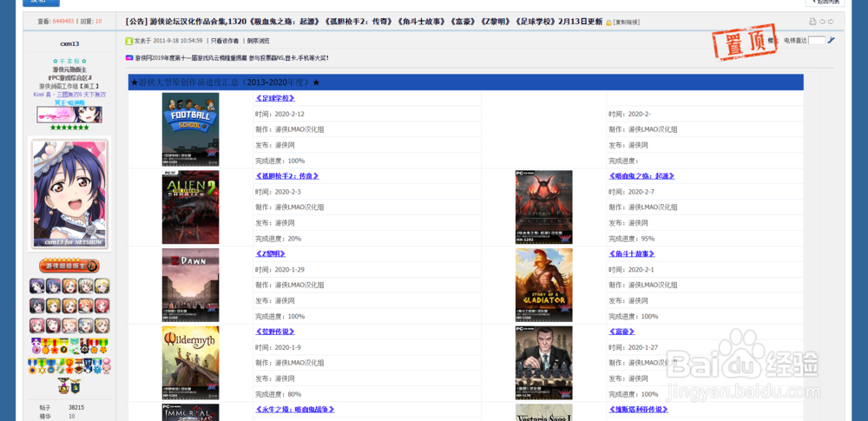Open the 《永生之境：吸血鬼战争》 link
The image size is (868, 421).
(x=295, y=410)
